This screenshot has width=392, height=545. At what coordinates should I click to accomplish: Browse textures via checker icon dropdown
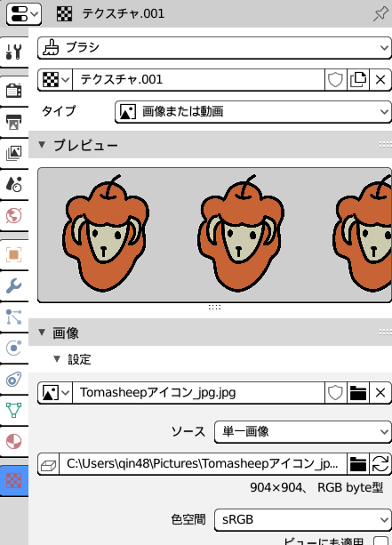tap(55, 80)
